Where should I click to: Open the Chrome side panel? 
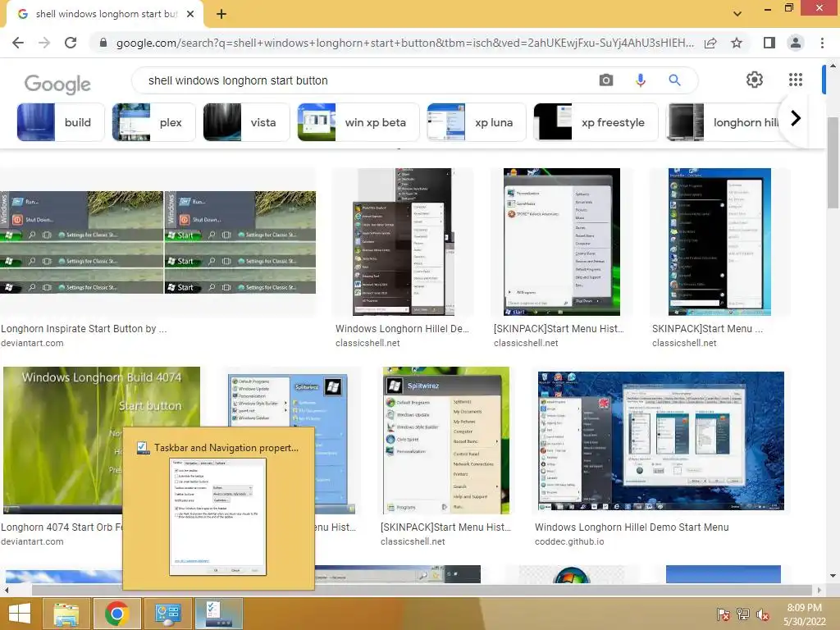point(769,43)
